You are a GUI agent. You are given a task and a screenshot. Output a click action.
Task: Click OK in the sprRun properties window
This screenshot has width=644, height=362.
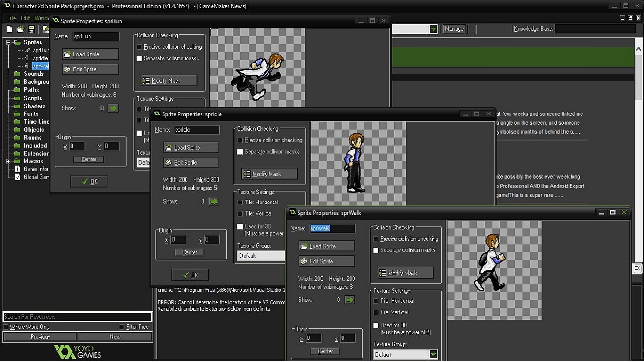89,181
